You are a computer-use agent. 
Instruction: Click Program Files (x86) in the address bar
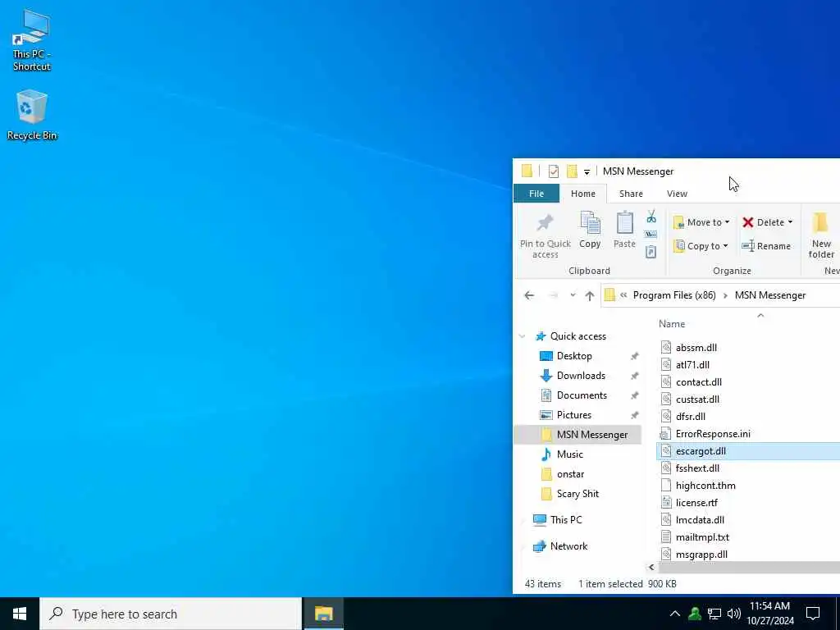674,295
